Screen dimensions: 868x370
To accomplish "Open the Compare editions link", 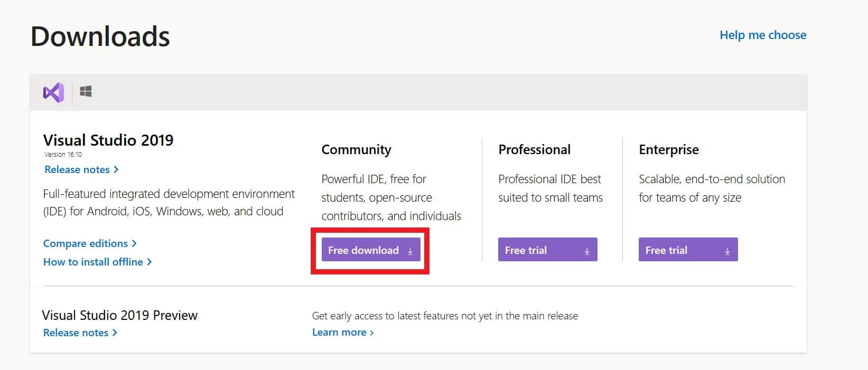I will [86, 243].
